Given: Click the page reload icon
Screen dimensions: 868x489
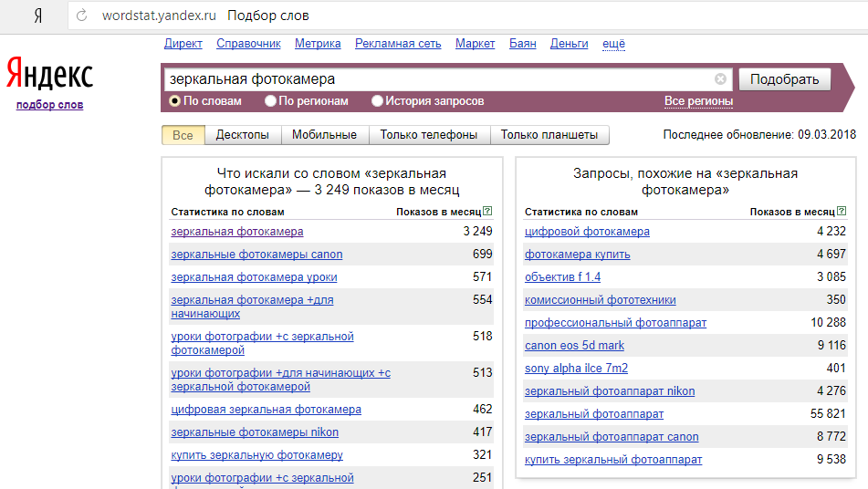Looking at the screenshot, I should (x=81, y=16).
